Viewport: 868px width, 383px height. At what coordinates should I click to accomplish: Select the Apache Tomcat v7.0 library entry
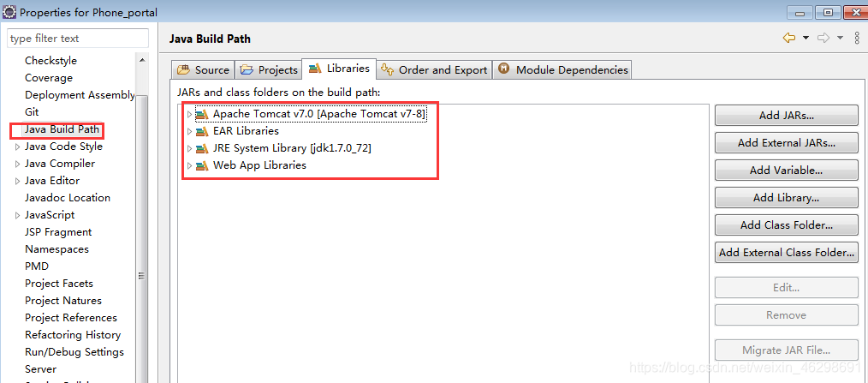tap(319, 114)
